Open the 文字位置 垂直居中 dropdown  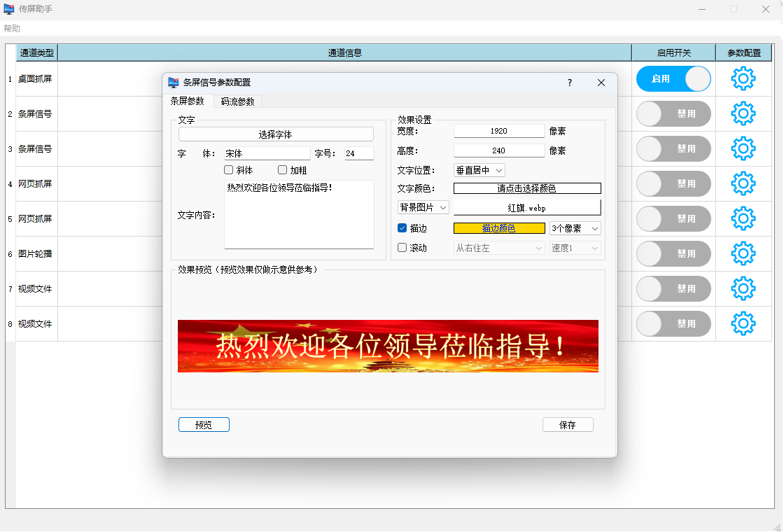[479, 170]
